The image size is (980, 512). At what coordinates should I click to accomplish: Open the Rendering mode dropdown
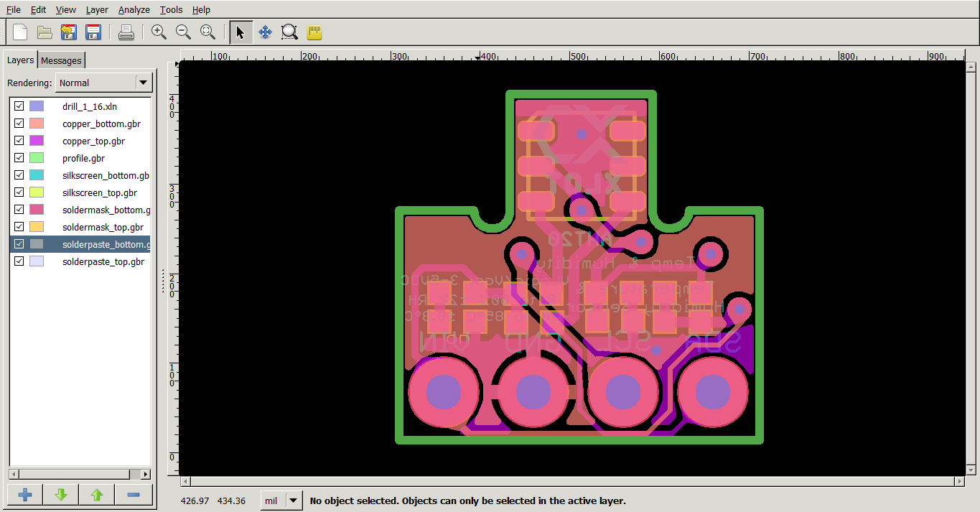point(104,83)
